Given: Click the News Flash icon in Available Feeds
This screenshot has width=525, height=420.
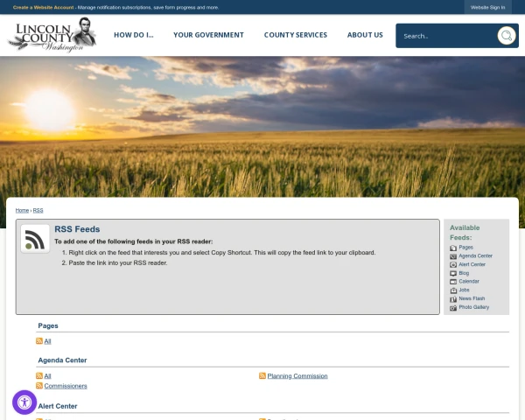Looking at the screenshot, I should tap(453, 299).
